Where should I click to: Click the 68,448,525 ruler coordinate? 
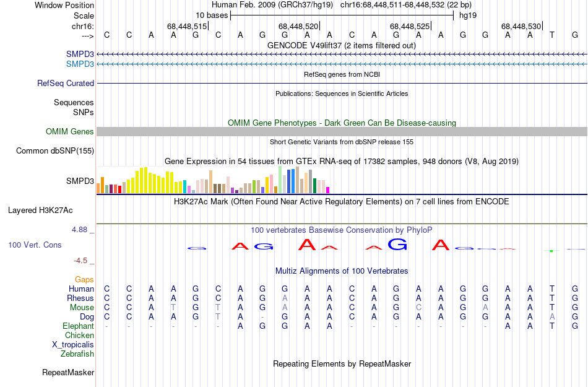[410, 26]
